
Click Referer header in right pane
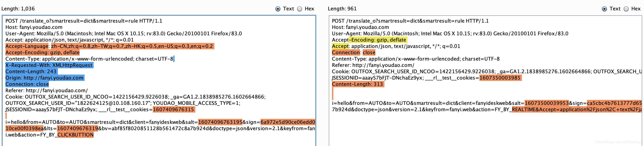click(x=373, y=65)
